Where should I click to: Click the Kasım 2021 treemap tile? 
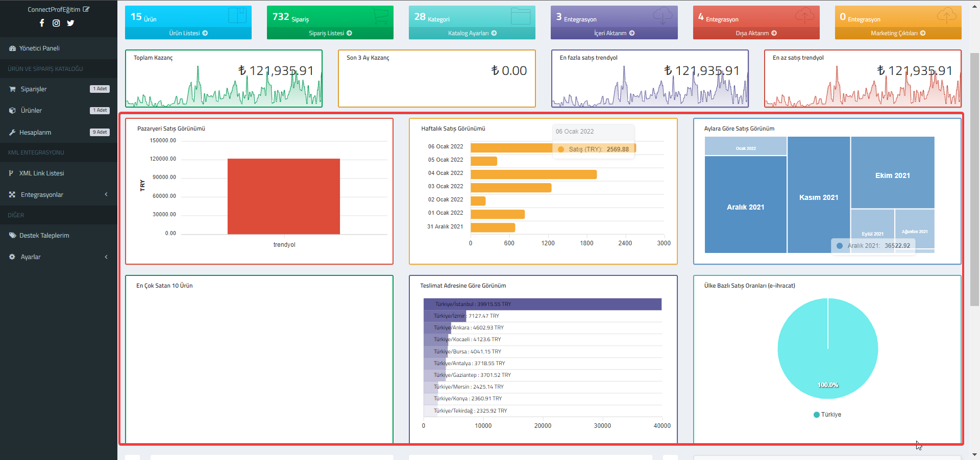pyautogui.click(x=818, y=195)
